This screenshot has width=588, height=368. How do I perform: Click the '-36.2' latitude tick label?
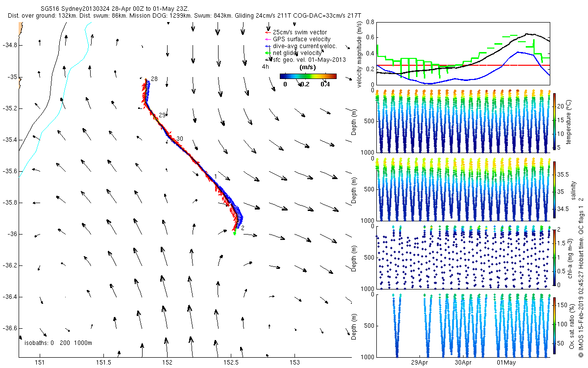(x=9, y=265)
